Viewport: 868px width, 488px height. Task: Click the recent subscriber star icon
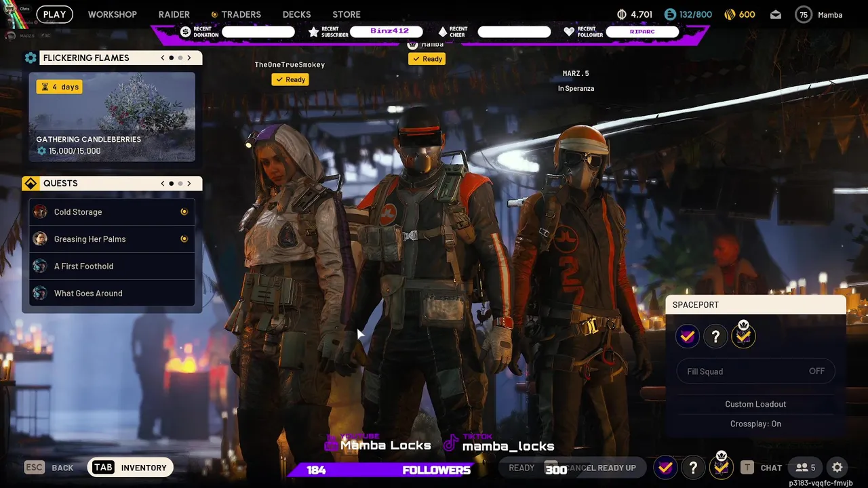click(x=313, y=32)
